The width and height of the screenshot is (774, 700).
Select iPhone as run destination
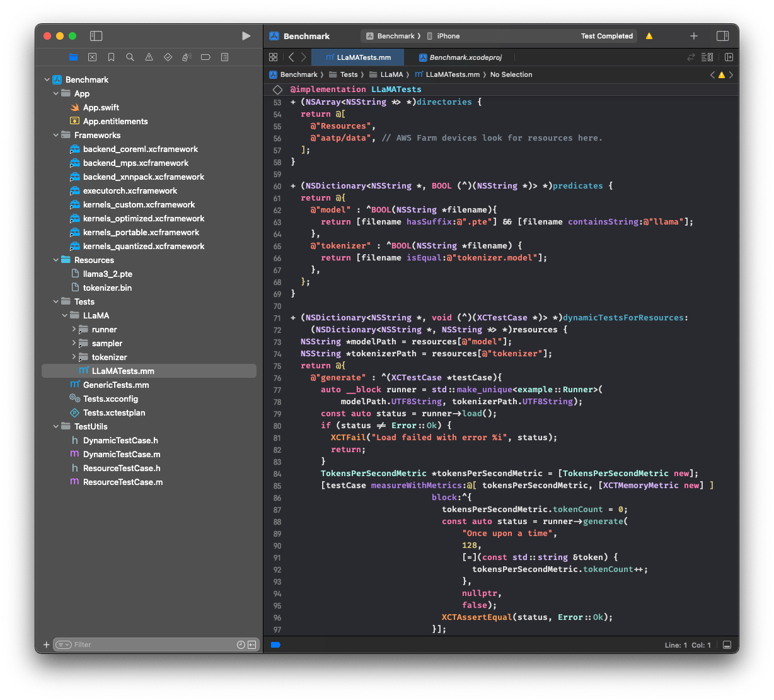[448, 36]
